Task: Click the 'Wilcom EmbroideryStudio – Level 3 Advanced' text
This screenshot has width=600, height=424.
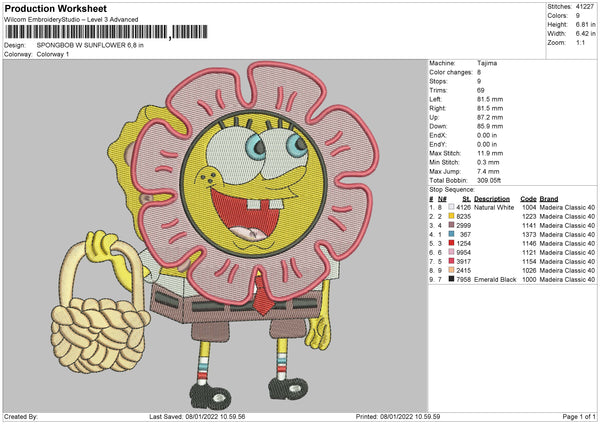Action: pyautogui.click(x=71, y=20)
